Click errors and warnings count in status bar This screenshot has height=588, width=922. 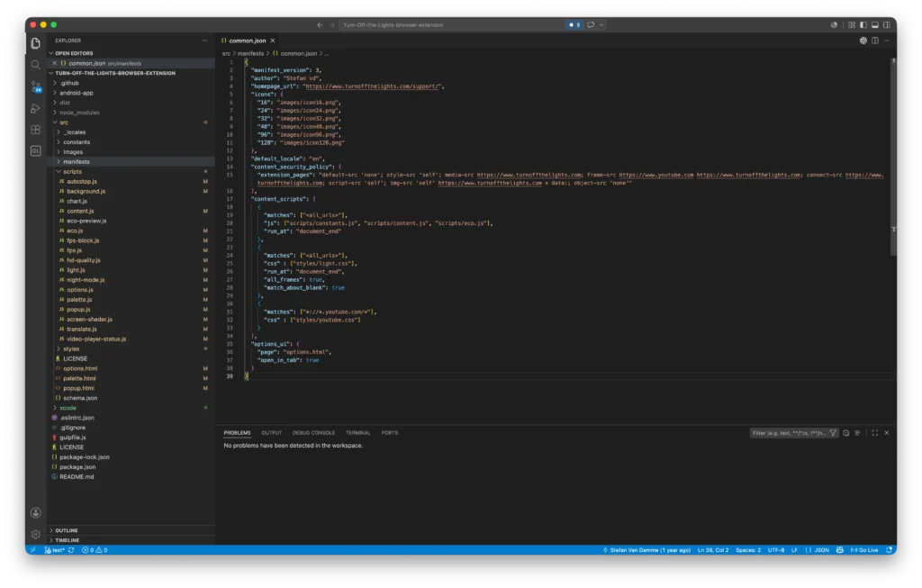pos(95,550)
